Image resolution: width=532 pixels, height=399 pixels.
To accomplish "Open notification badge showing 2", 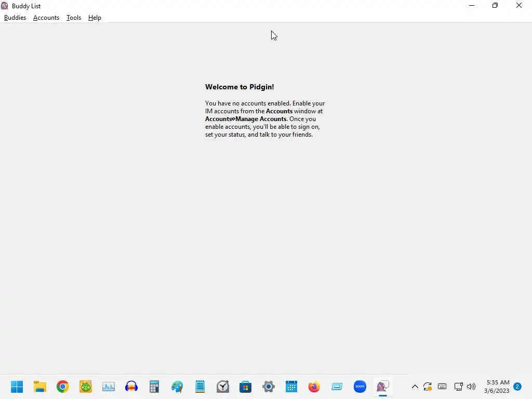I will [517, 387].
